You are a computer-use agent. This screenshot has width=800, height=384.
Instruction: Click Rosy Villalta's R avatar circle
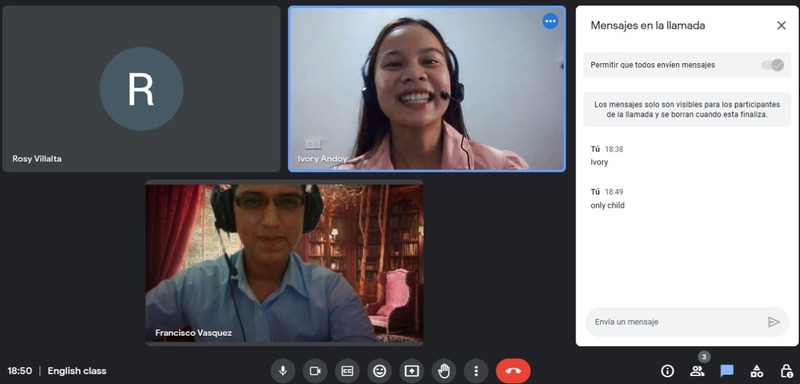pos(141,89)
